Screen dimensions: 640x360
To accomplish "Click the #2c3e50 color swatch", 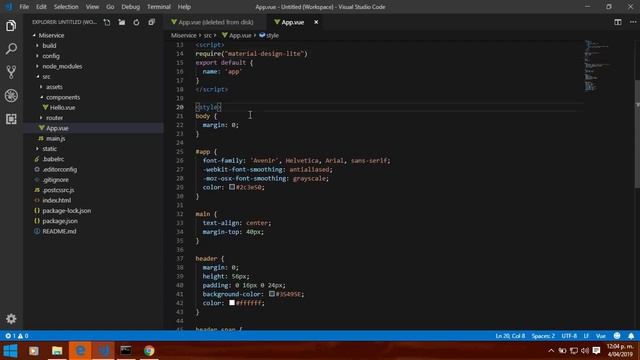I will pos(231,187).
